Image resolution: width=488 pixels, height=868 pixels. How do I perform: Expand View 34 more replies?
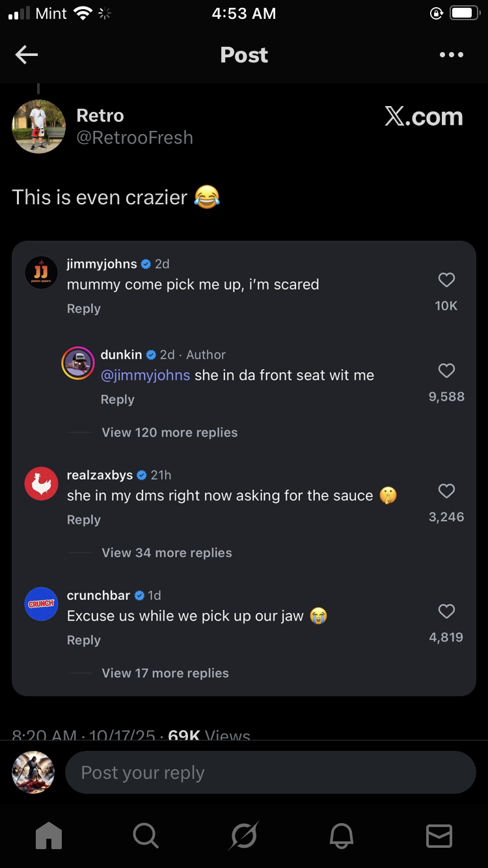click(x=167, y=553)
